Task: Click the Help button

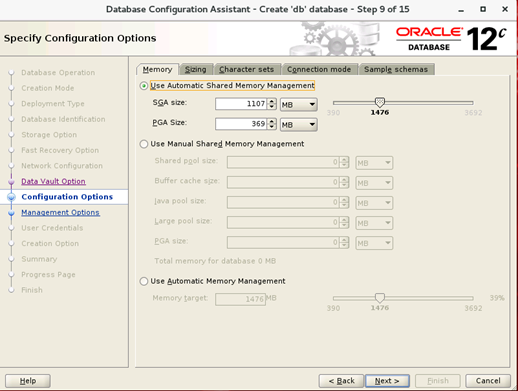Action: tap(28, 381)
